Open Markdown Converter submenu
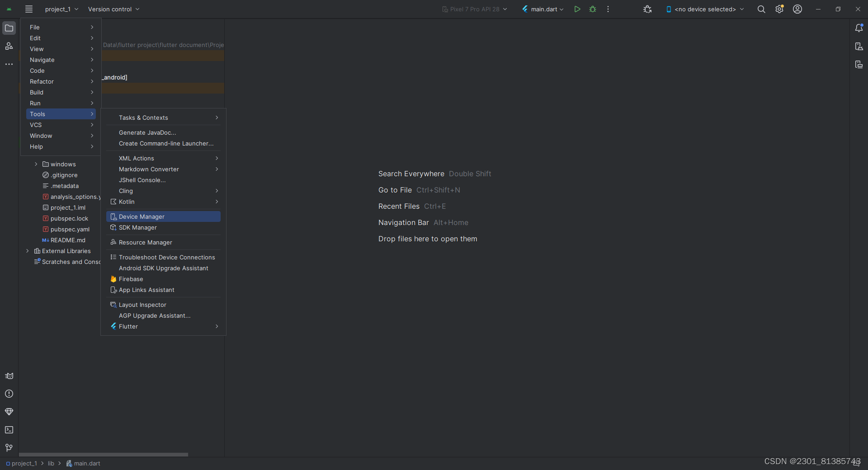Image resolution: width=868 pixels, height=470 pixels. 163,169
